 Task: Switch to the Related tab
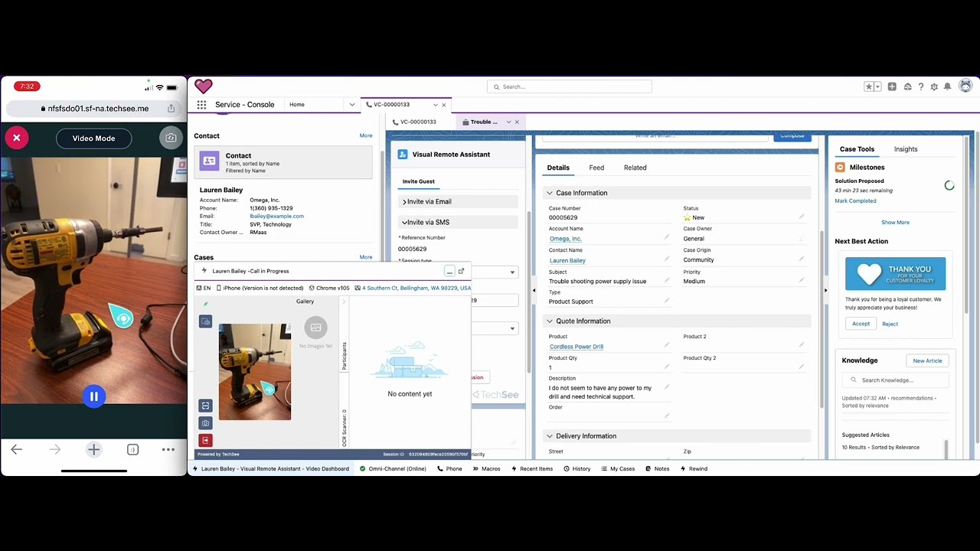635,168
